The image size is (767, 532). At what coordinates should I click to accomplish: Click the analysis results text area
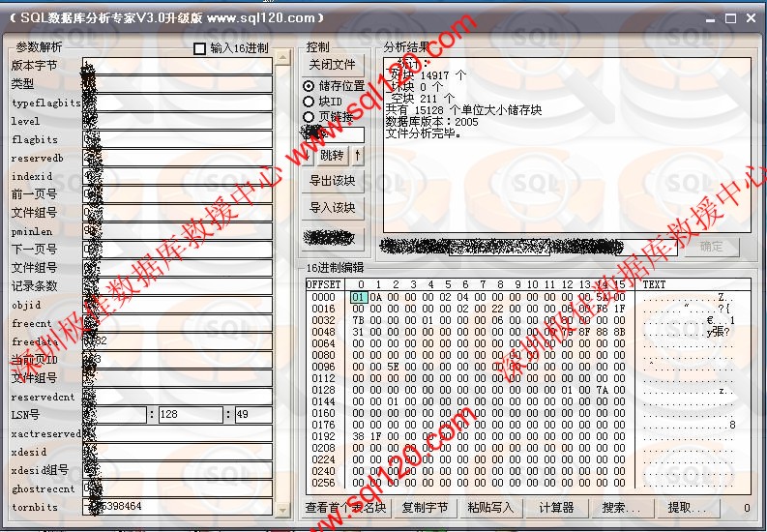pyautogui.click(x=567, y=145)
